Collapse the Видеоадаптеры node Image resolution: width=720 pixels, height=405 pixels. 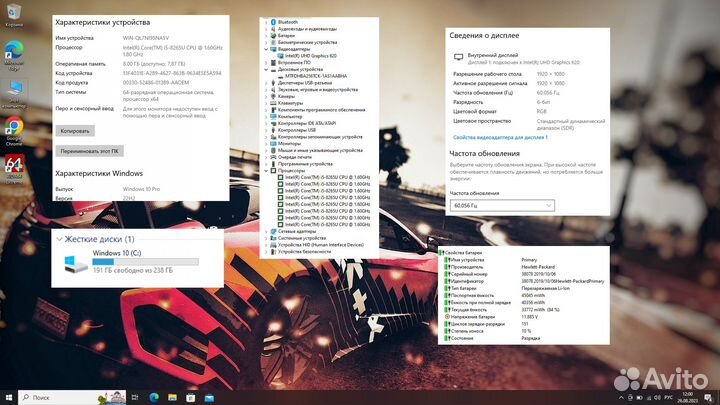tap(266, 49)
